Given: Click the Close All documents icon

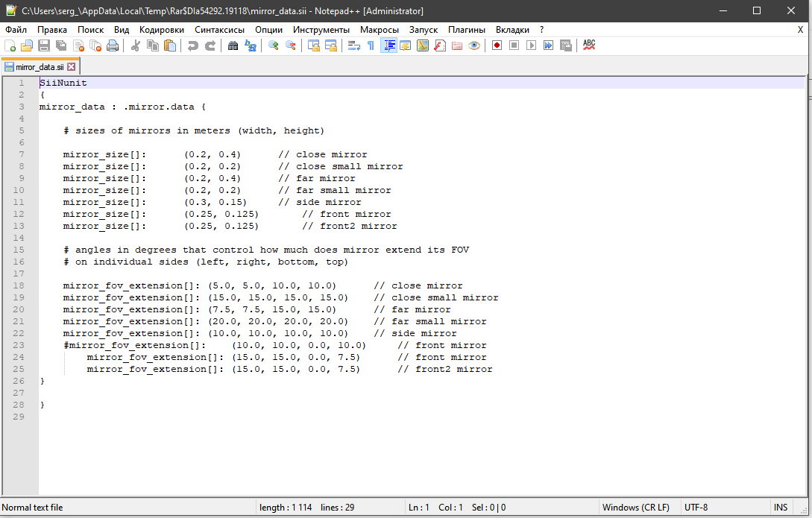Looking at the screenshot, I should (x=95, y=45).
